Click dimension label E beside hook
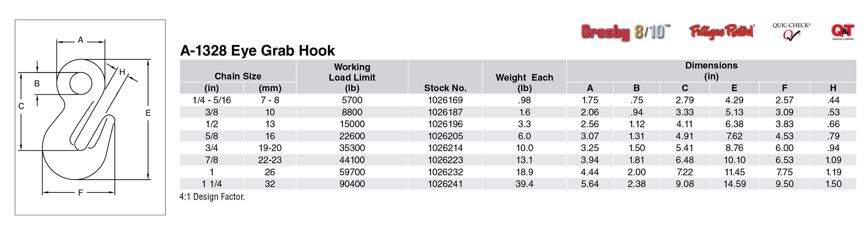The height and width of the screenshot is (230, 868). click(x=148, y=113)
